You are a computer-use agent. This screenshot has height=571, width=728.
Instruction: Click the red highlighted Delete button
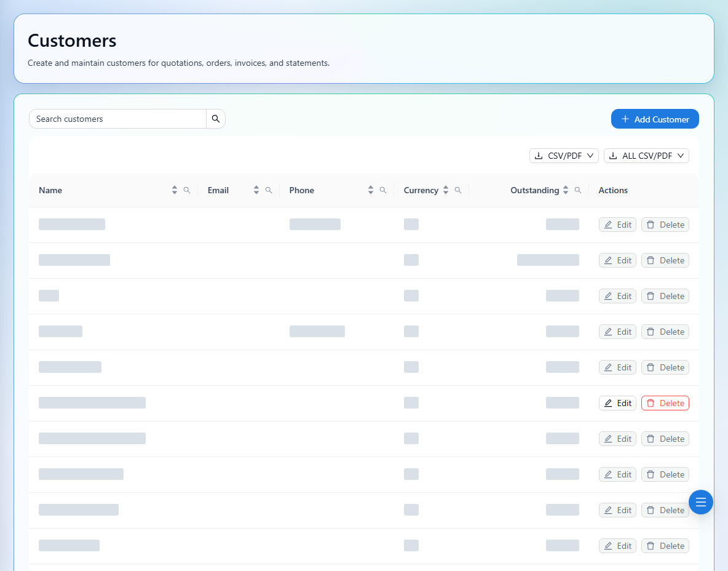coord(665,403)
